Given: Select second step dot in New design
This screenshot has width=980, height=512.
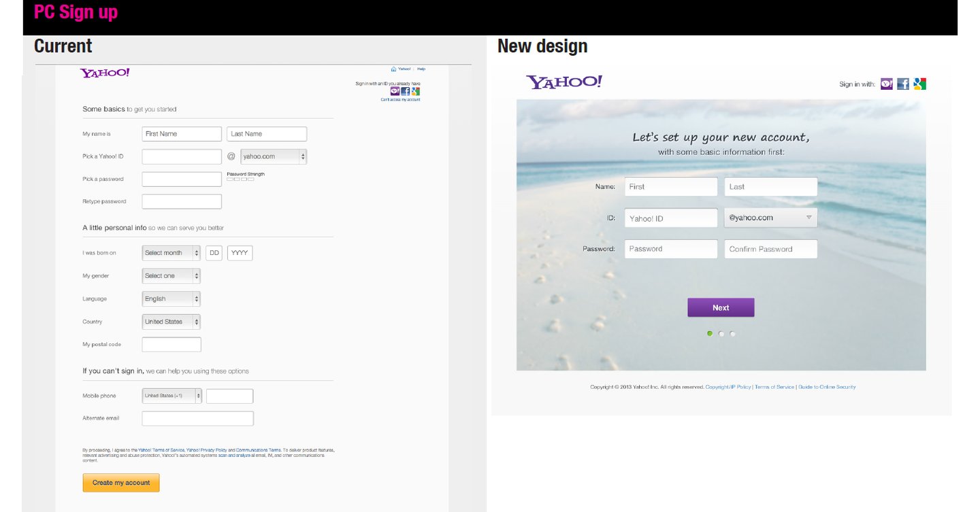Looking at the screenshot, I should (x=721, y=333).
